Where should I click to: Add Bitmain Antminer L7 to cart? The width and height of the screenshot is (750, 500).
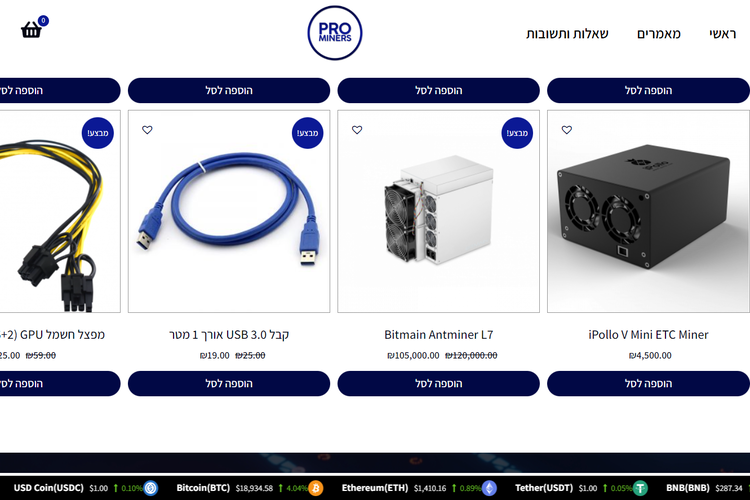[x=439, y=383]
